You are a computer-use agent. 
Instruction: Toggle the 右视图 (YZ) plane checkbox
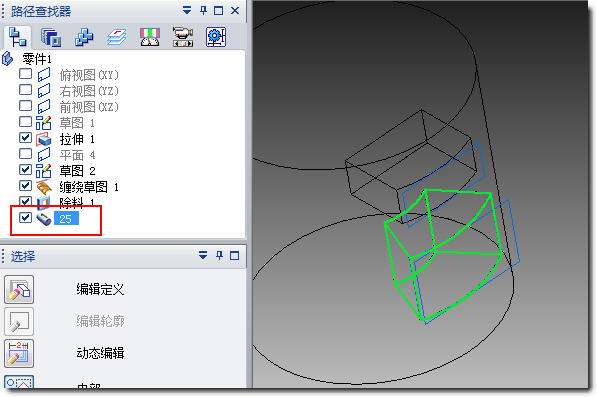26,89
